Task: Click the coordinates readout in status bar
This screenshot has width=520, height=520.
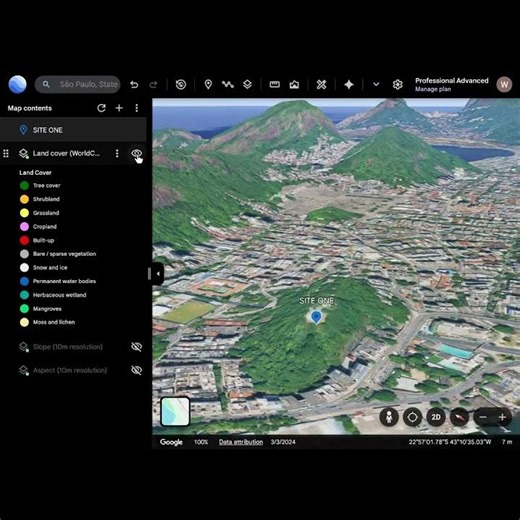Action: [x=450, y=442]
